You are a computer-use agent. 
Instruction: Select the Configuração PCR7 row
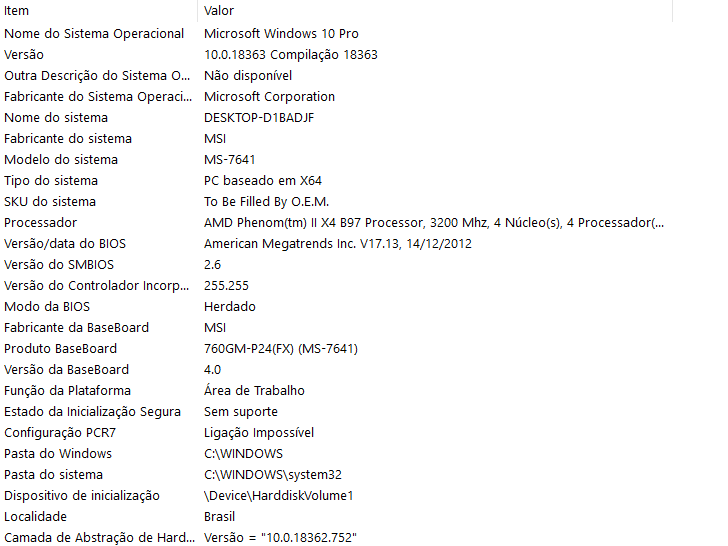[x=336, y=432]
